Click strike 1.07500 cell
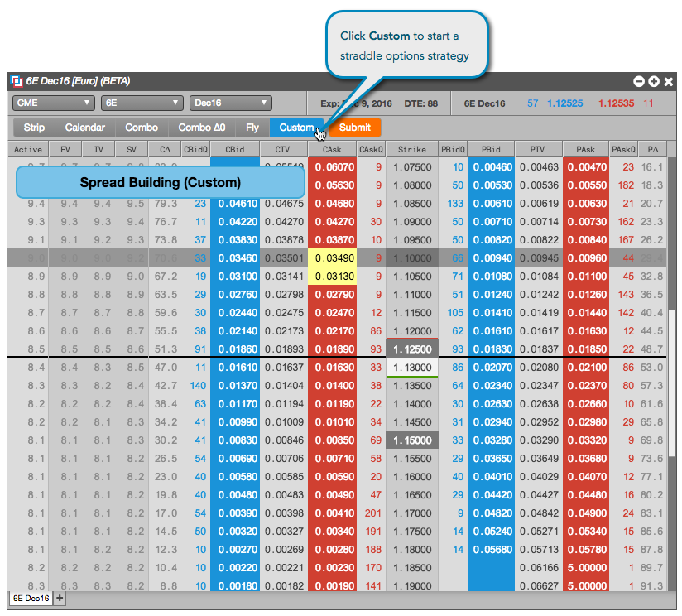Image resolution: width=682 pixels, height=616 pixels. coord(412,167)
